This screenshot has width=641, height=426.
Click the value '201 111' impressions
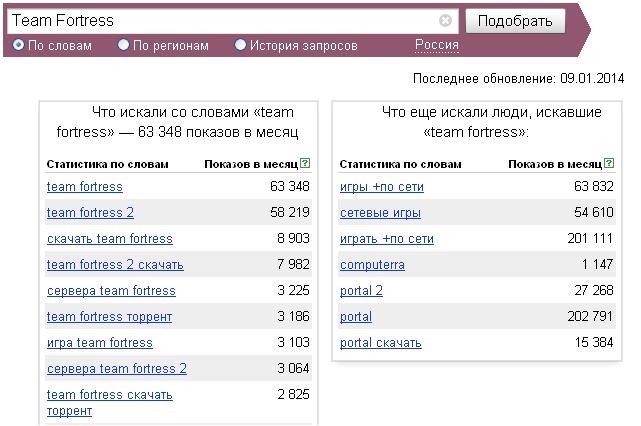(590, 238)
